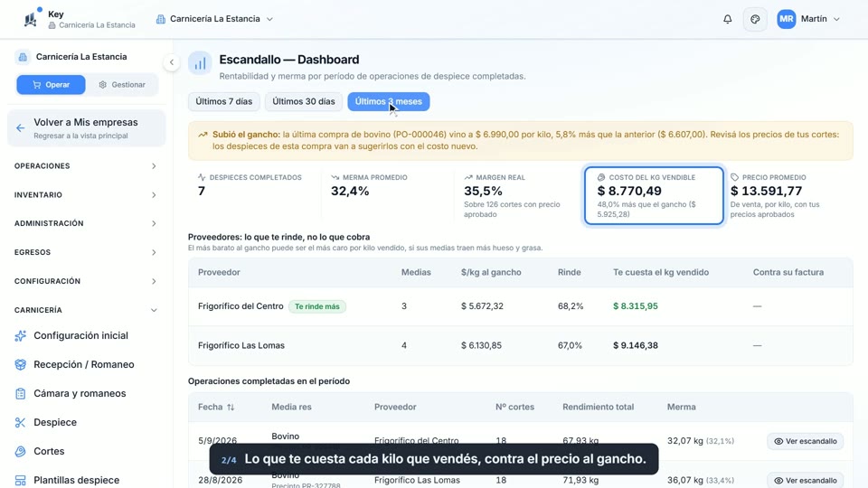Click the trend arrow icon in gancho alert
This screenshot has width=868, height=488.
pyautogui.click(x=203, y=135)
